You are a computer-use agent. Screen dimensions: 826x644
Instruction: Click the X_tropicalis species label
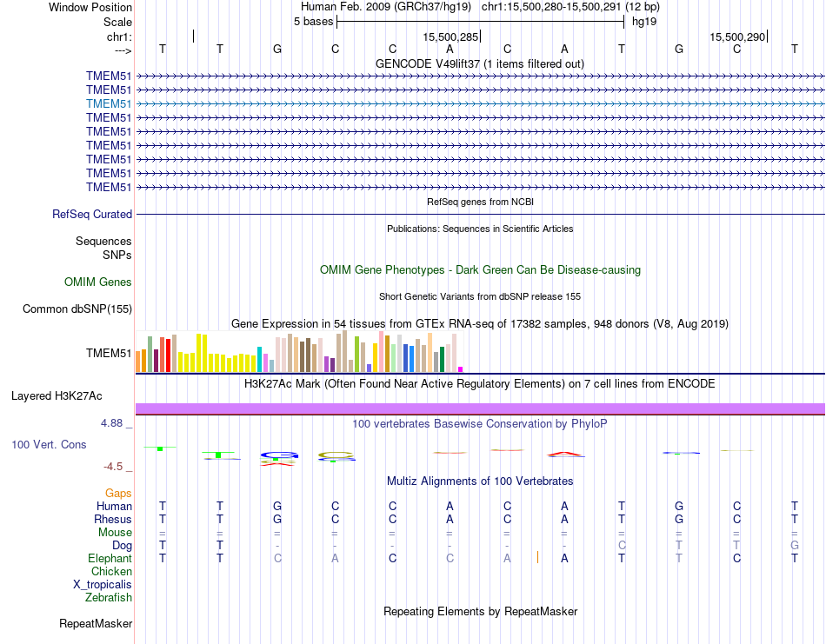pos(103,585)
